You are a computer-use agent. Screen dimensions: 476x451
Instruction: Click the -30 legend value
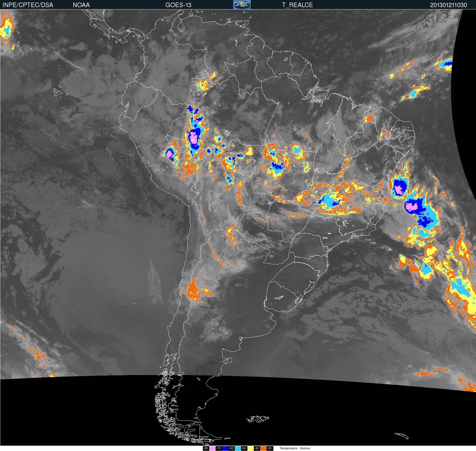tap(270, 448)
